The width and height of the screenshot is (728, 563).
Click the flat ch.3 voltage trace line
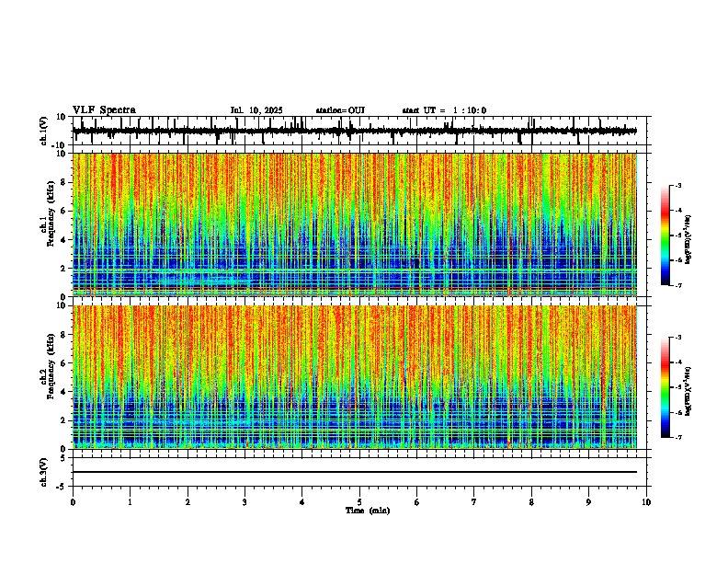355,472
